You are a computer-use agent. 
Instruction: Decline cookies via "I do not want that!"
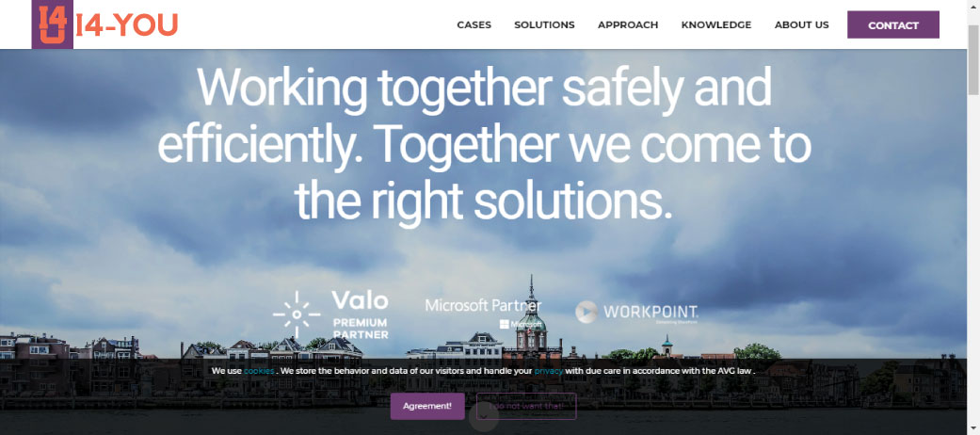[526, 406]
